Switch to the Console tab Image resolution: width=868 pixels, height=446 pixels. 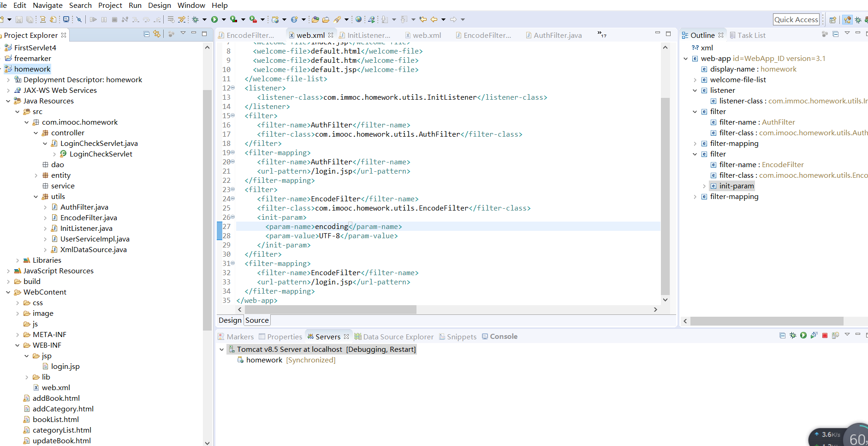coord(499,336)
